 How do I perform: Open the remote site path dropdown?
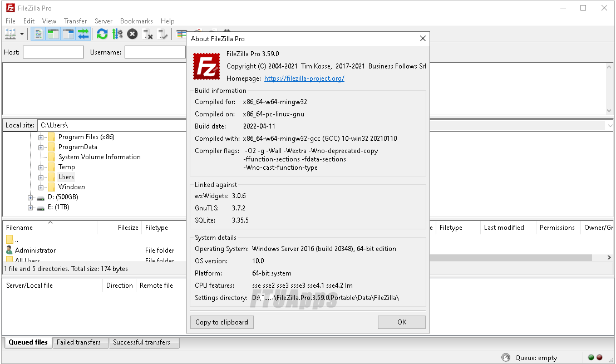tap(610, 125)
